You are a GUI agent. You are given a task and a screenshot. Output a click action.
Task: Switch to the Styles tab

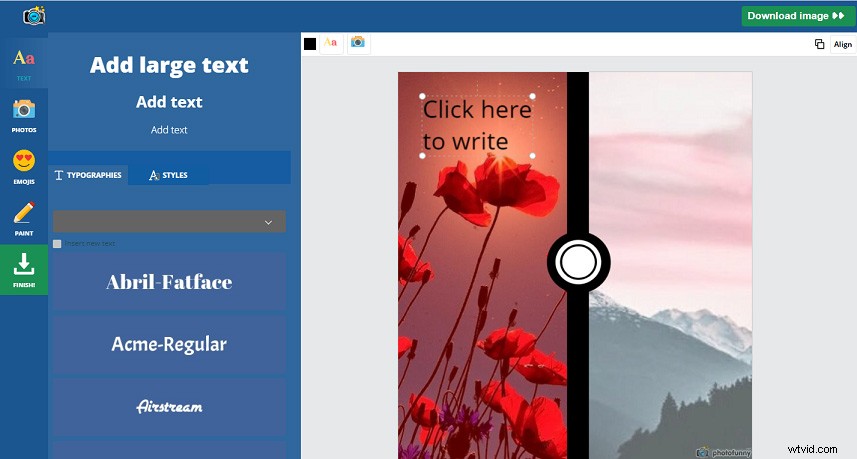[168, 175]
